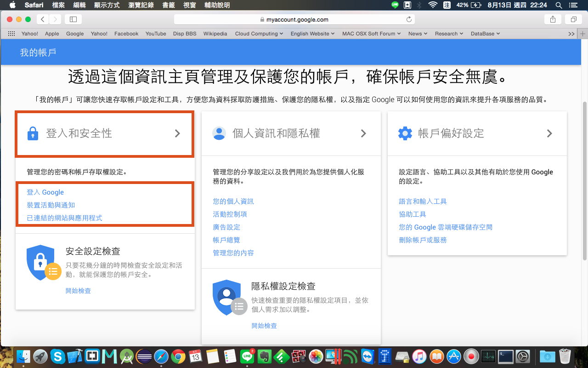Open the 瀏覽記錄 menu
The width and height of the screenshot is (588, 368).
coord(141,5)
